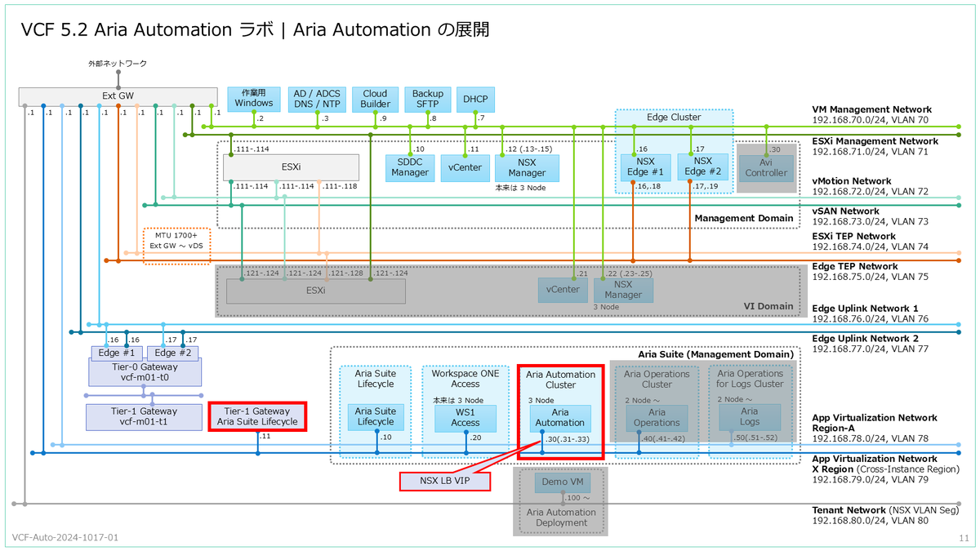Select the "Management Domain" label
The width and height of the screenshot is (980, 551).
pyautogui.click(x=743, y=218)
